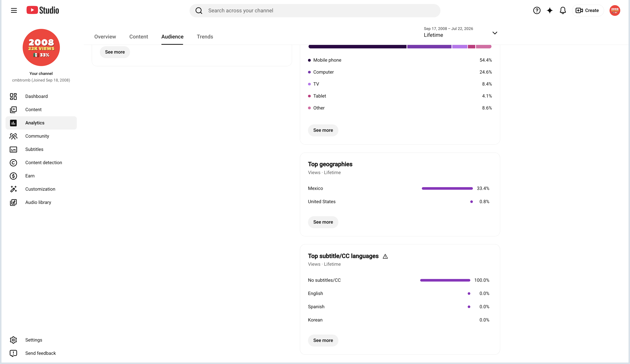
Task: Click the Analytics bar chart icon
Action: [13, 123]
